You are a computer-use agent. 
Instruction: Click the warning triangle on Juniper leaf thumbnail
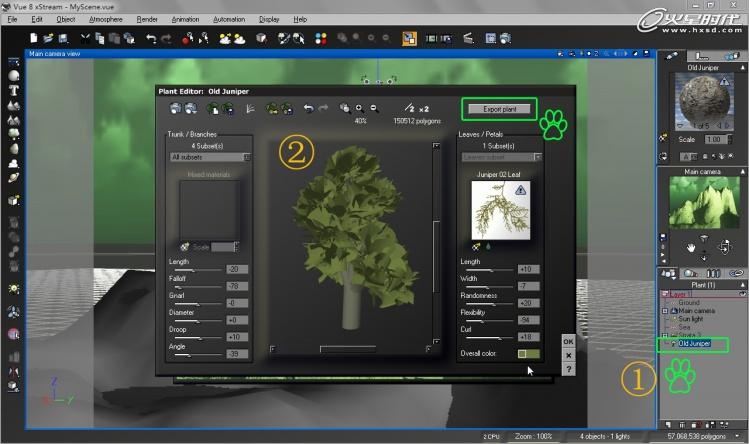point(521,190)
